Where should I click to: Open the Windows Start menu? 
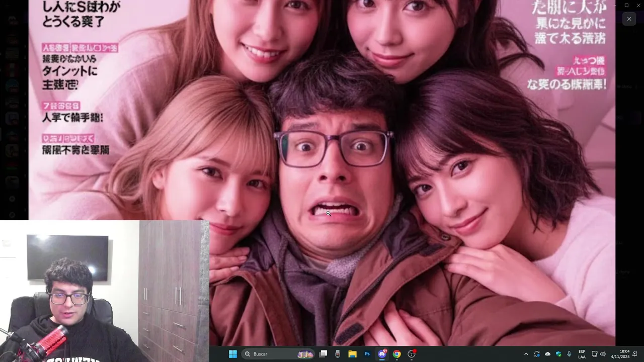coord(233,354)
